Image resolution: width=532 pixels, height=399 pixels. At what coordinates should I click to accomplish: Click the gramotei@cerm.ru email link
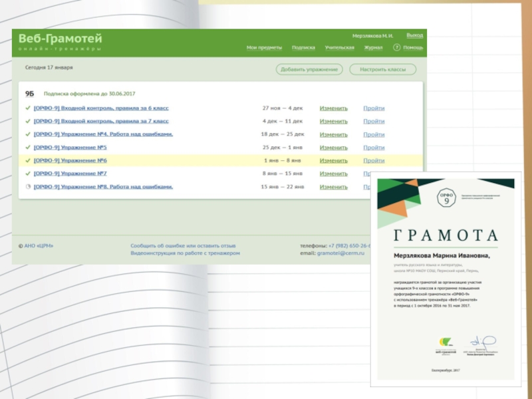[x=340, y=253]
